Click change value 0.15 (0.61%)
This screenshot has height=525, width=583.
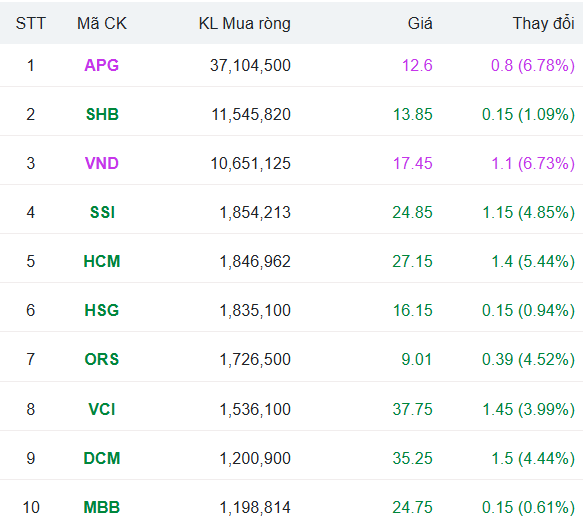click(528, 508)
